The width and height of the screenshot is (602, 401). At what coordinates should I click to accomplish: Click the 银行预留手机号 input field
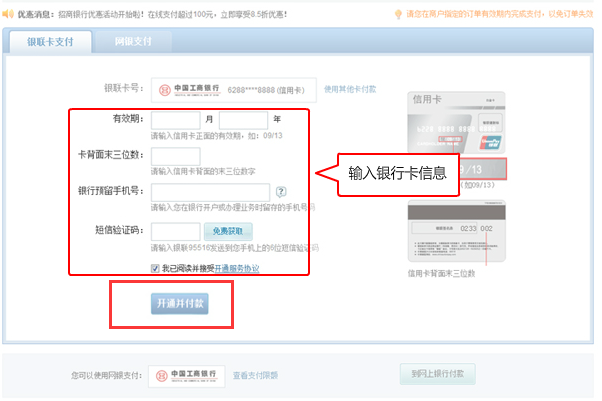point(210,191)
